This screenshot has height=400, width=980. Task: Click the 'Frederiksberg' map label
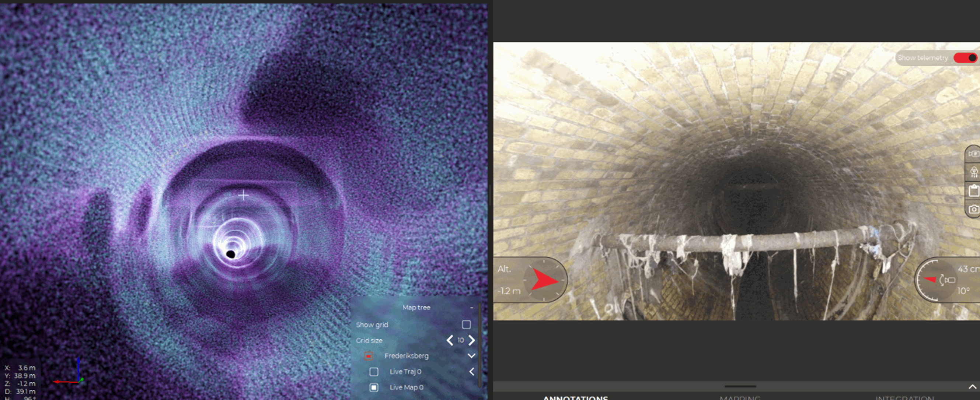(x=406, y=356)
